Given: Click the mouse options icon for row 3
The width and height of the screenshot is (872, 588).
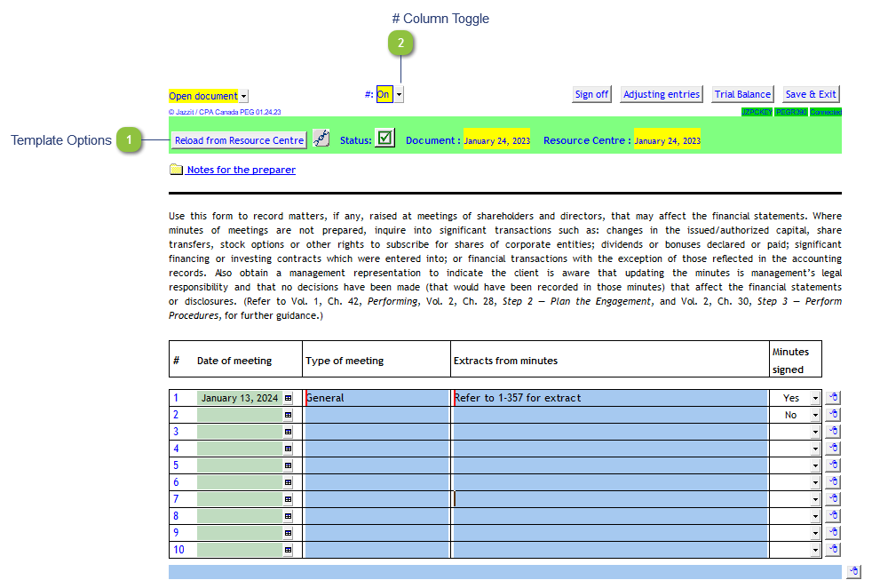Looking at the screenshot, I should (833, 431).
